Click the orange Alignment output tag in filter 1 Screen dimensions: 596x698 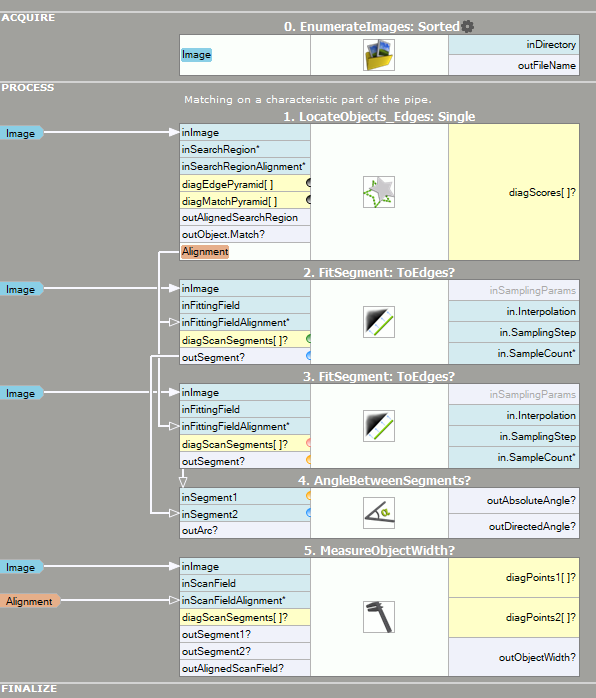click(x=205, y=252)
